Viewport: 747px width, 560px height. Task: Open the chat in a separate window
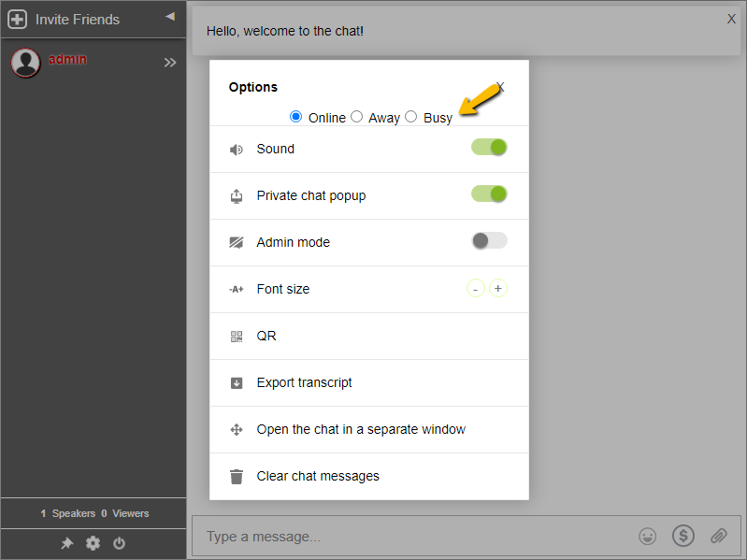pyautogui.click(x=369, y=429)
